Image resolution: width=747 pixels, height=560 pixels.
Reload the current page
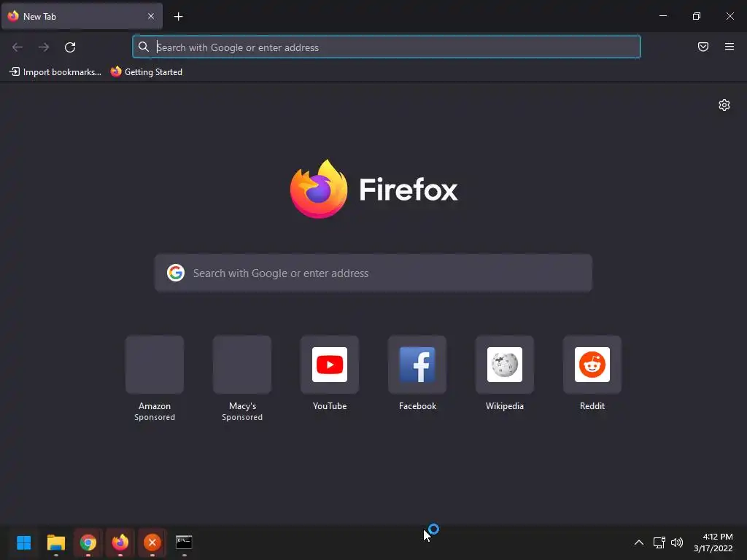(x=70, y=47)
